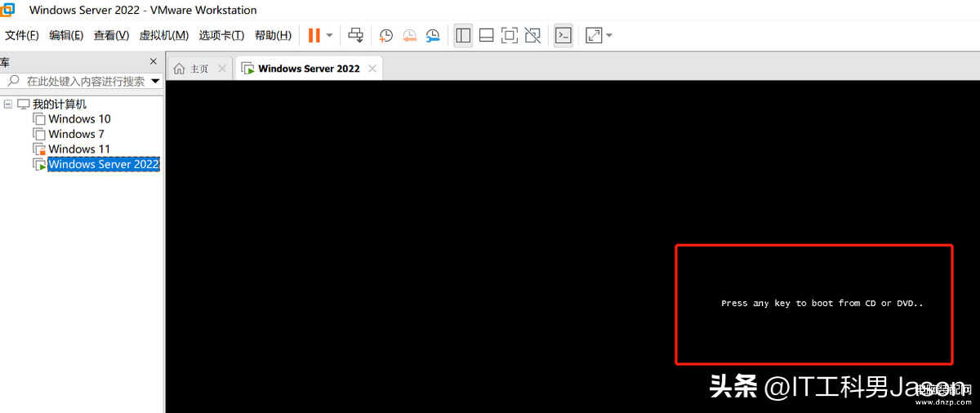Click the library search input field
Screen dimensions: 980x413
click(86, 82)
